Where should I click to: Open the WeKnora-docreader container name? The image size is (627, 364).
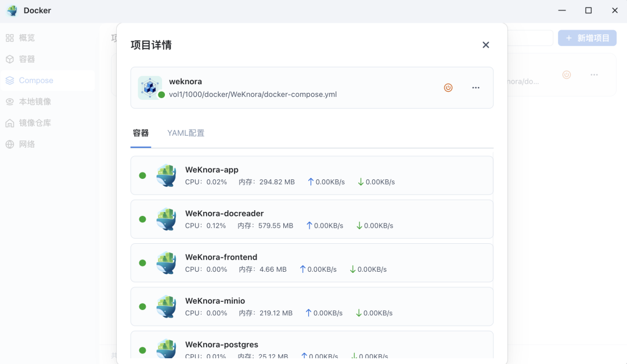[x=224, y=213]
